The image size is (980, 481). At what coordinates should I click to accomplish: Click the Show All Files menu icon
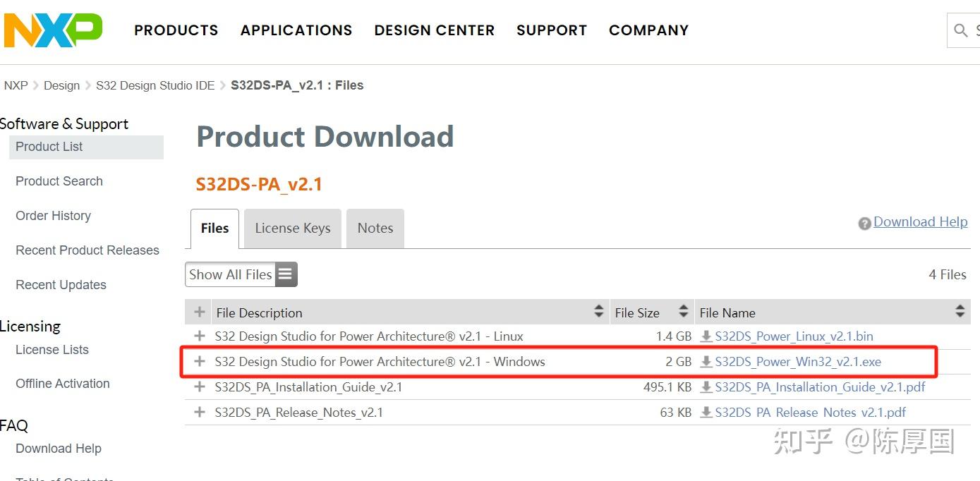click(x=285, y=274)
